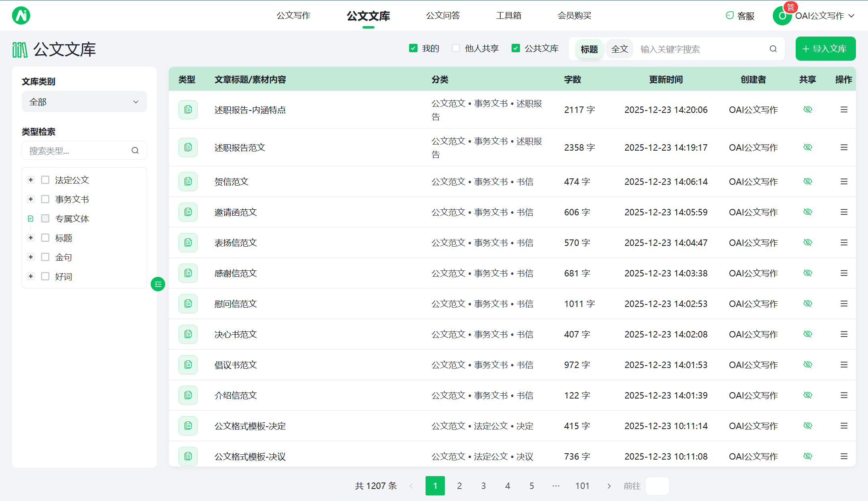Click the AI logo icon in top-left corner
The width and height of the screenshot is (868, 501).
coord(21,15)
